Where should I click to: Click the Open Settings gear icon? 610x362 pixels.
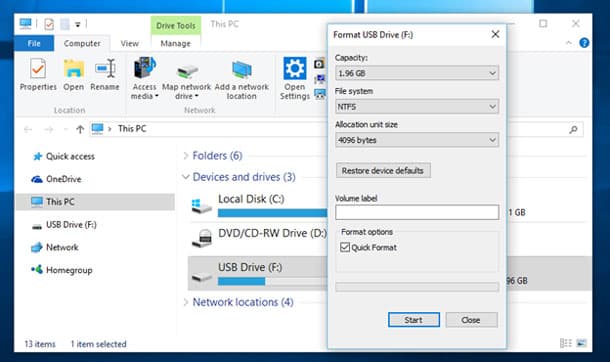click(x=294, y=68)
